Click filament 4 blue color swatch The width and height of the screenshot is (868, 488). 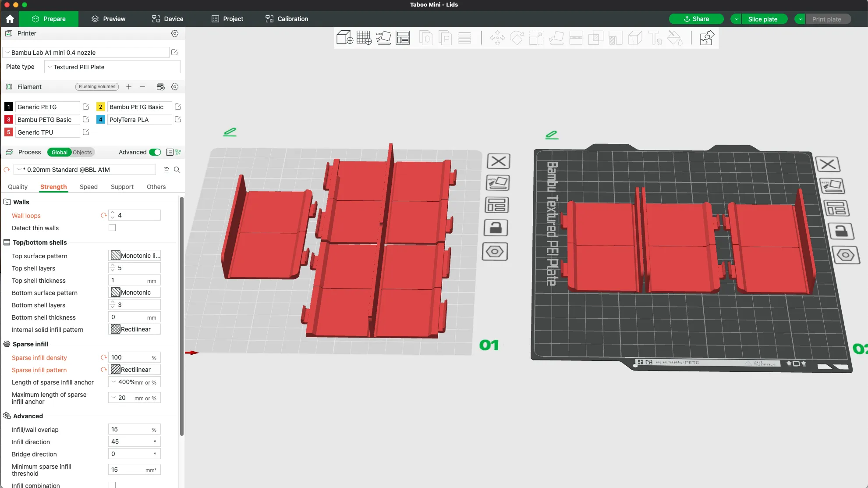click(x=100, y=119)
